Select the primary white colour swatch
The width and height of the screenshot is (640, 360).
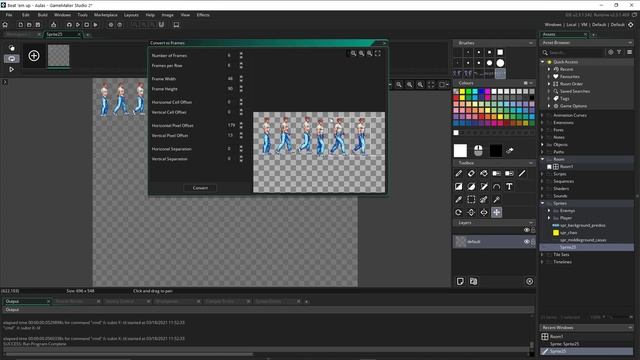point(460,151)
